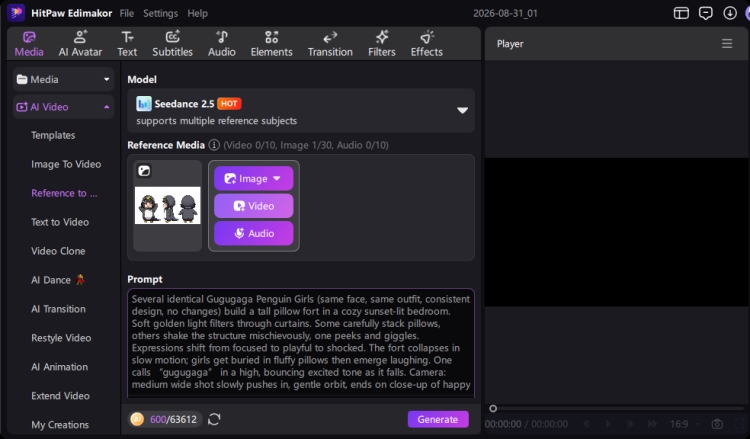Add a Video reference

(x=254, y=206)
